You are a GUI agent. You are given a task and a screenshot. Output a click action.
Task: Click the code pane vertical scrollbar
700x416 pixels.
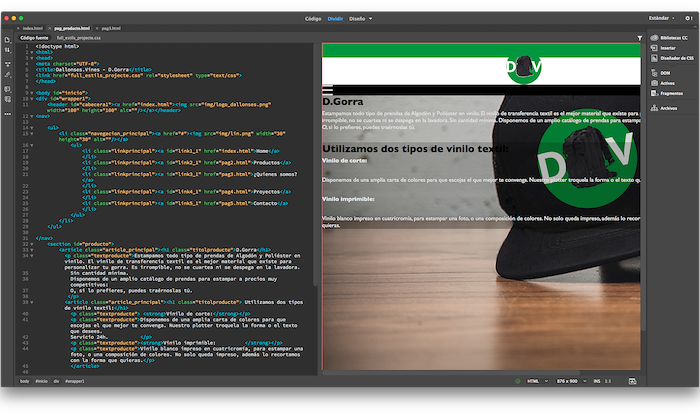315,165
